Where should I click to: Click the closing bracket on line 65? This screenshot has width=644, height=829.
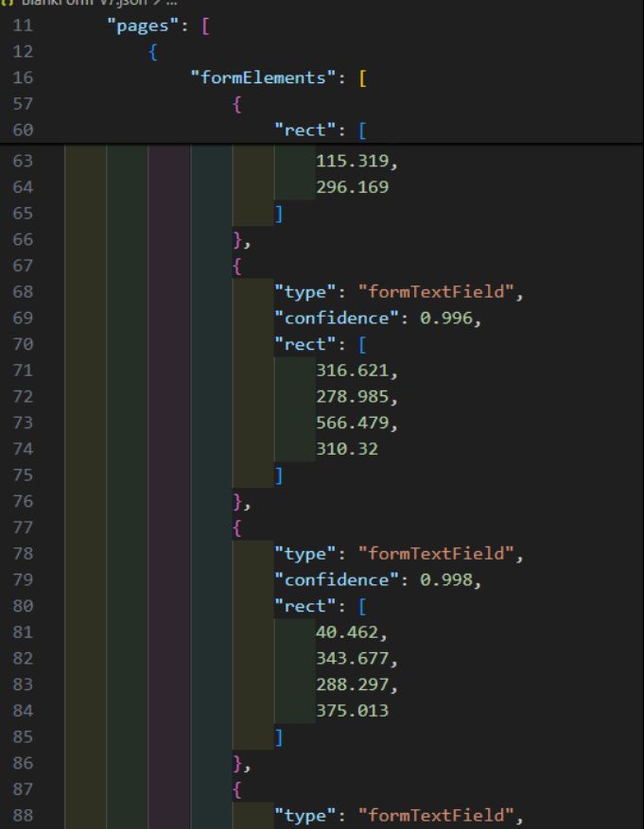(279, 213)
